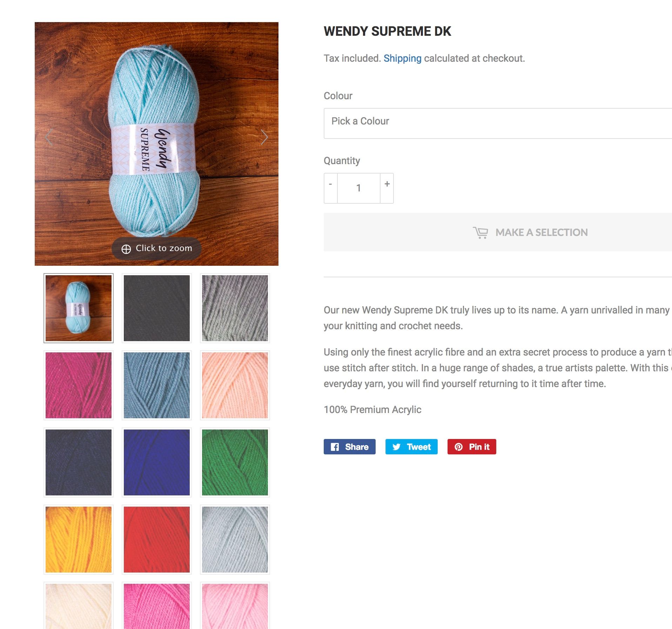
Task: Click the quantity input field
Action: tap(358, 188)
